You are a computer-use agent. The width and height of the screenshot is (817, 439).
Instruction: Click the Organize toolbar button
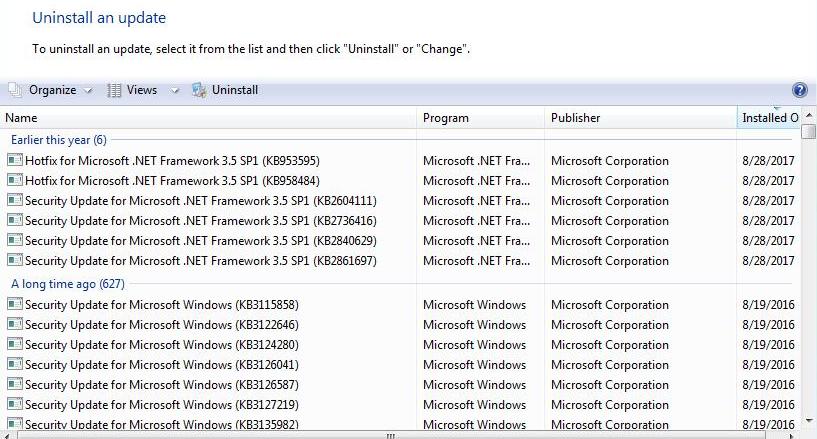[x=49, y=90]
